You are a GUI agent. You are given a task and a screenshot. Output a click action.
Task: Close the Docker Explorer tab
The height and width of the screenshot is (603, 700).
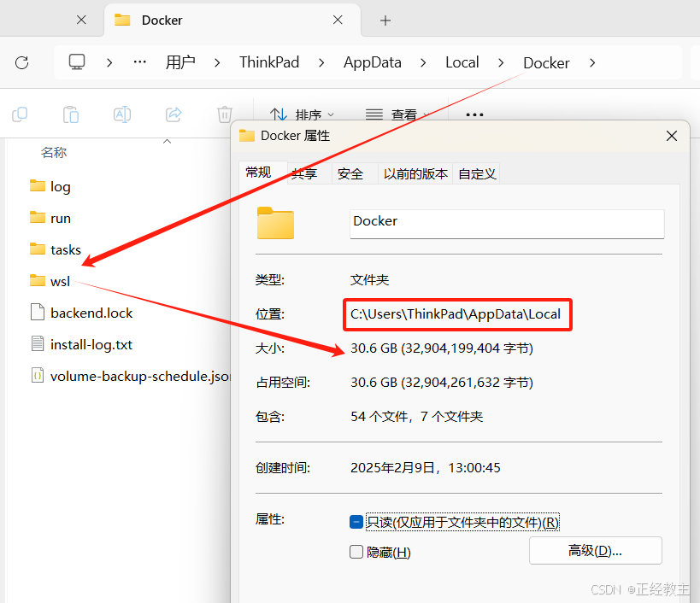338,20
